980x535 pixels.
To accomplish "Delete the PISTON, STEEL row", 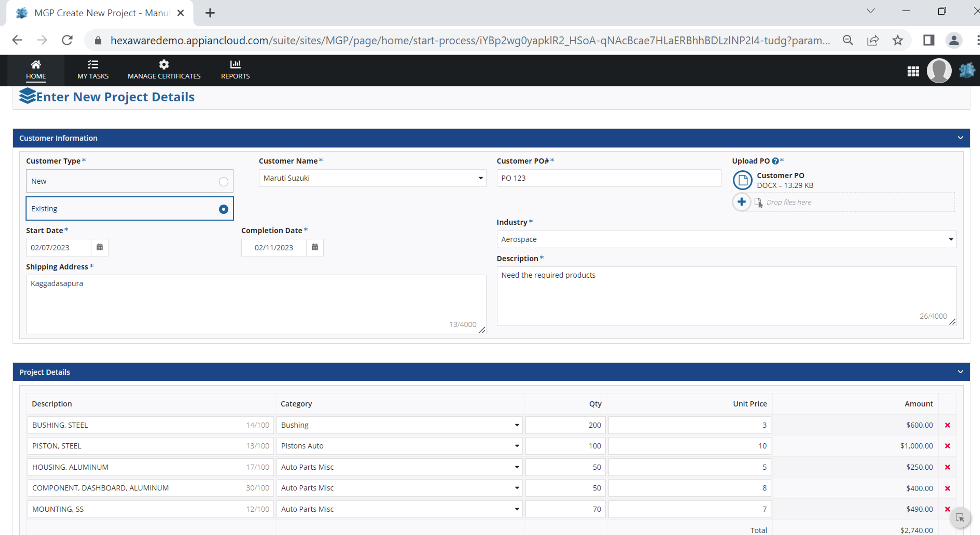I will click(947, 446).
